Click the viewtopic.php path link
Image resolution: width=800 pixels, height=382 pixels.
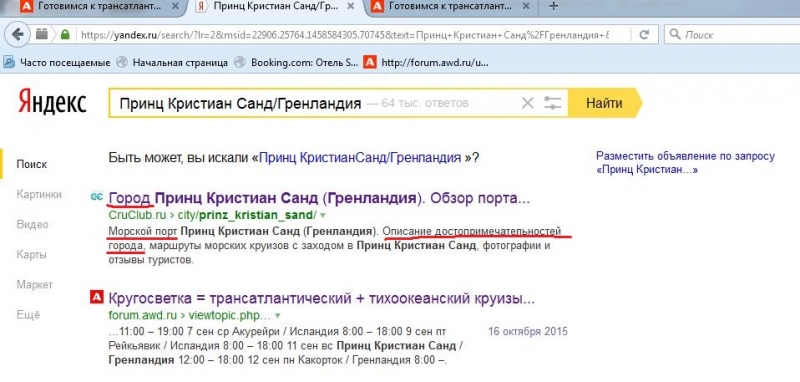tap(230, 315)
